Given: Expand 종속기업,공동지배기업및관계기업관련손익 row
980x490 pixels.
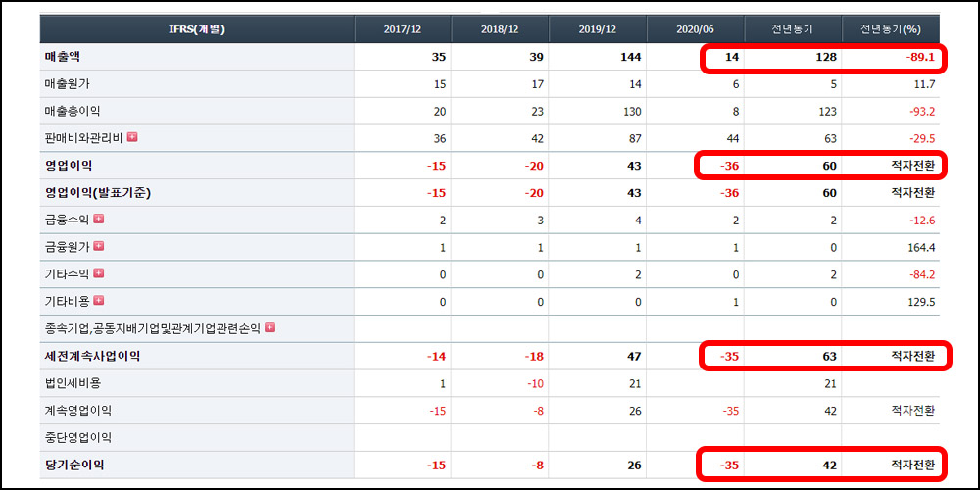Looking at the screenshot, I should [270, 327].
